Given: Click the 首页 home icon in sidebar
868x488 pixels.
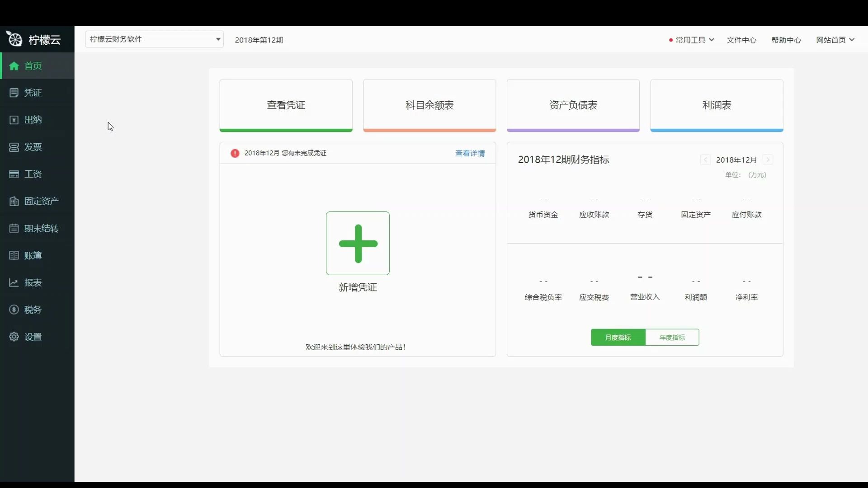Looking at the screenshot, I should click(x=14, y=66).
